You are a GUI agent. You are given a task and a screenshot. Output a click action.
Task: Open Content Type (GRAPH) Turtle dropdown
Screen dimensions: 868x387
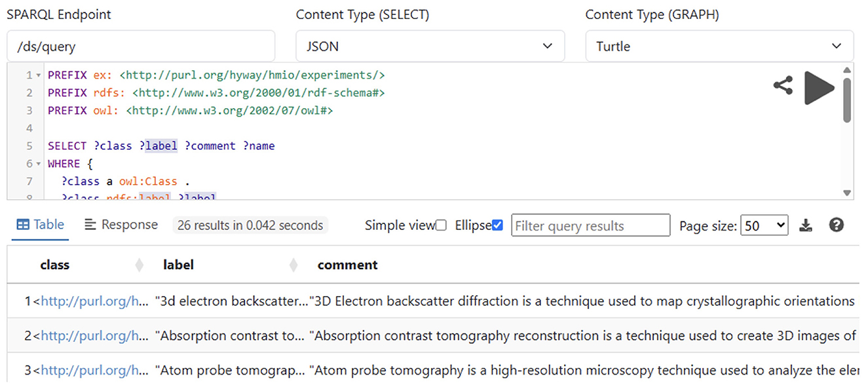(719, 46)
